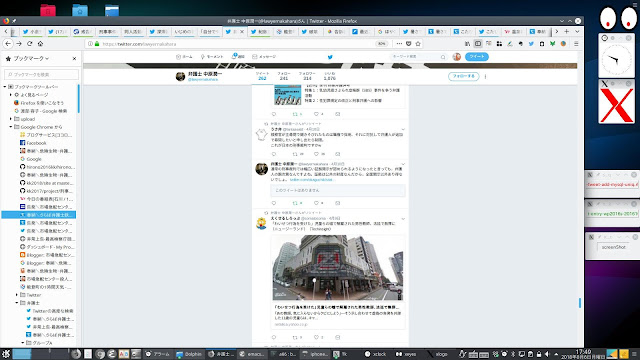
Task: Click the フォローする button
Action: coord(463,76)
